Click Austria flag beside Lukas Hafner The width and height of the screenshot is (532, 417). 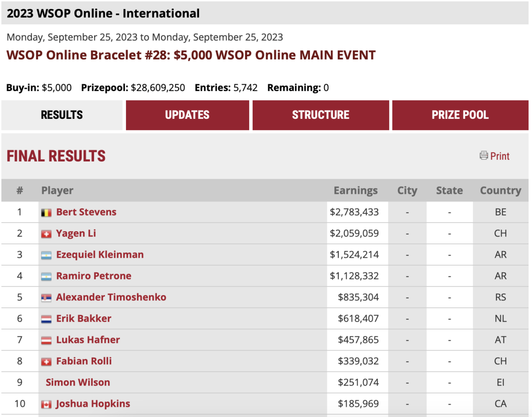tap(46, 340)
